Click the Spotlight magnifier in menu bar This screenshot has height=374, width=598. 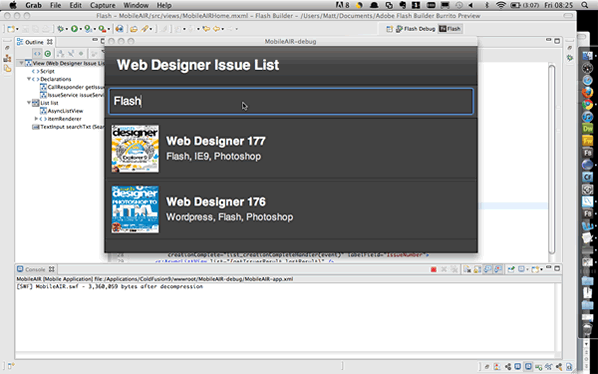point(584,5)
